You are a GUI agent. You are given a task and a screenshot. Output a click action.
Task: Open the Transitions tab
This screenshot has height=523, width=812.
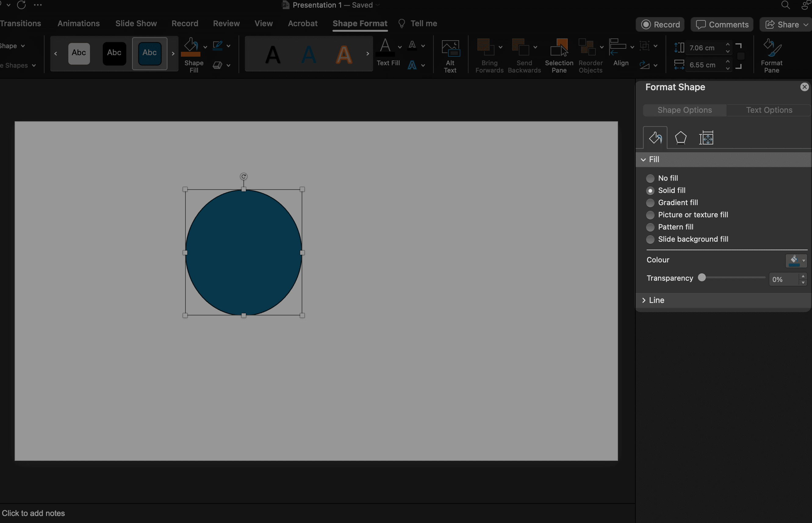(20, 23)
